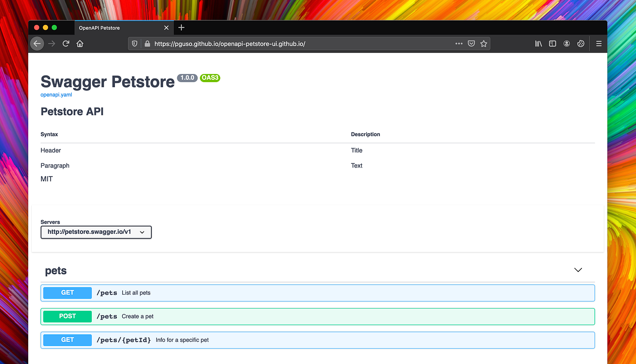Click the Petstore API heading
Viewport: 636px width, 364px height.
72,112
